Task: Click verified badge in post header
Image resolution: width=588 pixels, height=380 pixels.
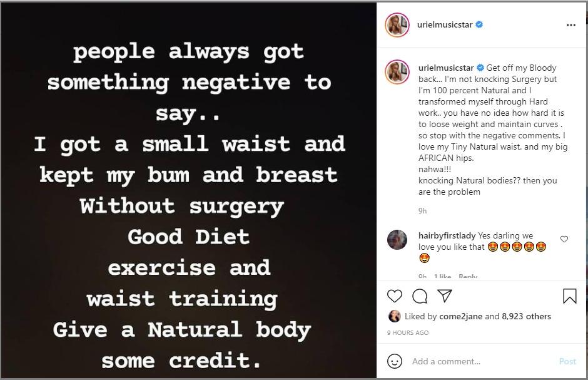Action: (479, 25)
